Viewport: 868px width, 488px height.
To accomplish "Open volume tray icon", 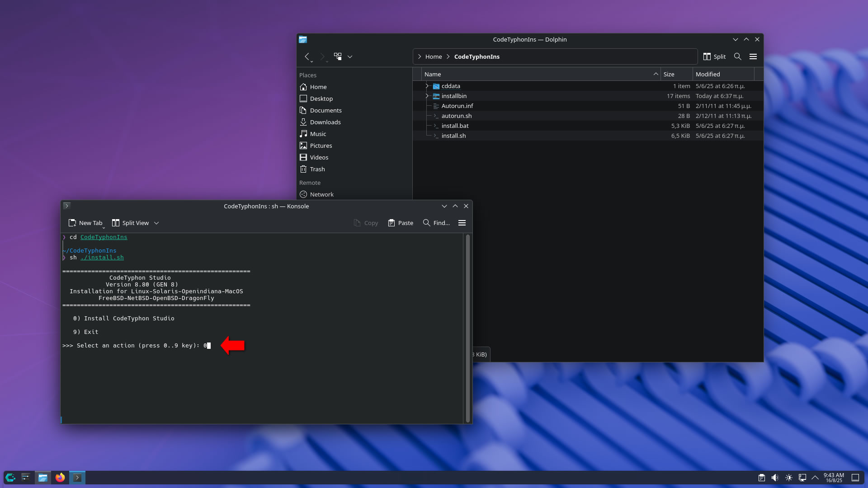I will coord(775,478).
